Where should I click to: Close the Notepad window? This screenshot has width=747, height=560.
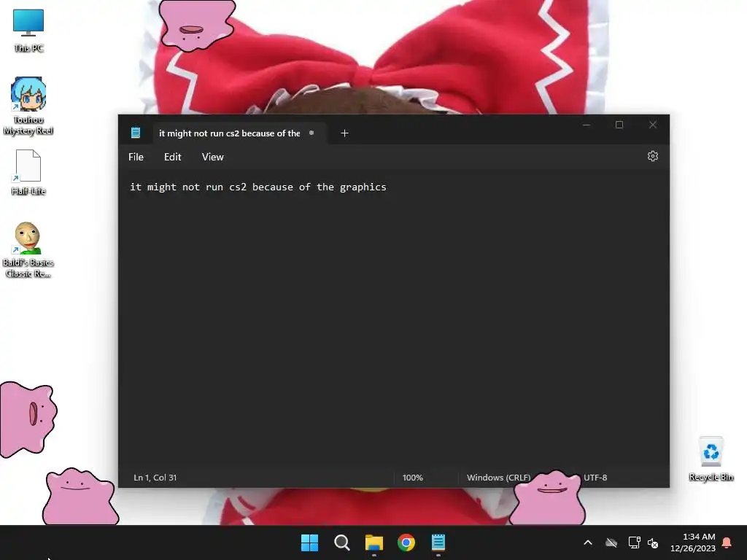(x=653, y=125)
